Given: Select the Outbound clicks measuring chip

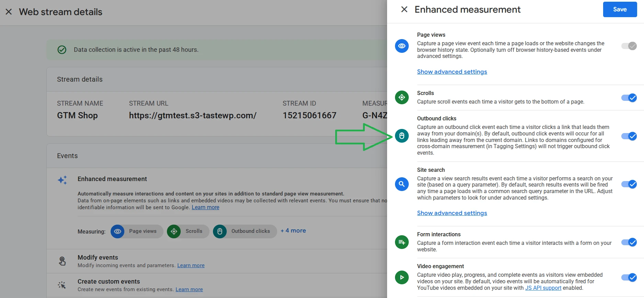Looking at the screenshot, I should 245,231.
